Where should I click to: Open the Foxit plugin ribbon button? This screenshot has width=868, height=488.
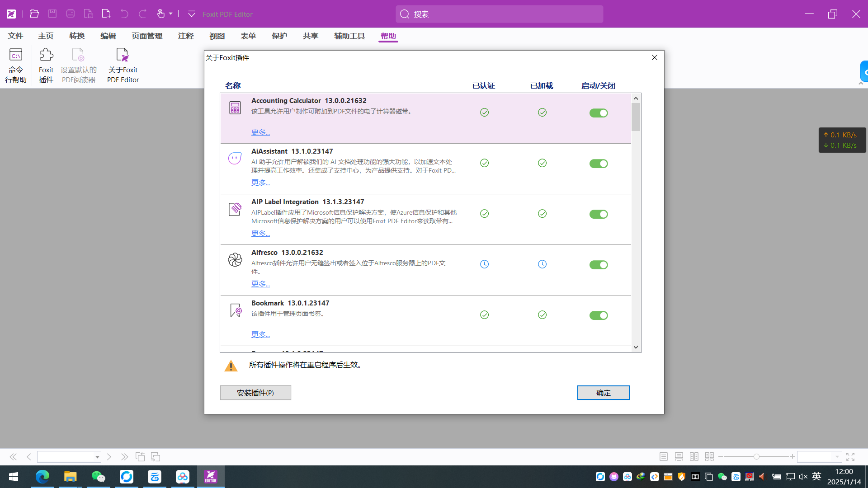coord(46,66)
